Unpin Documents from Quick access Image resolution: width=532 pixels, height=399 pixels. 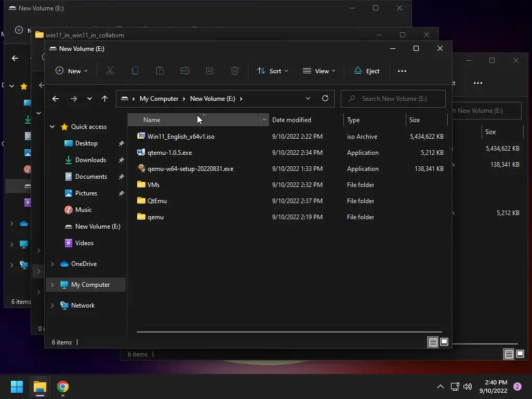click(121, 177)
